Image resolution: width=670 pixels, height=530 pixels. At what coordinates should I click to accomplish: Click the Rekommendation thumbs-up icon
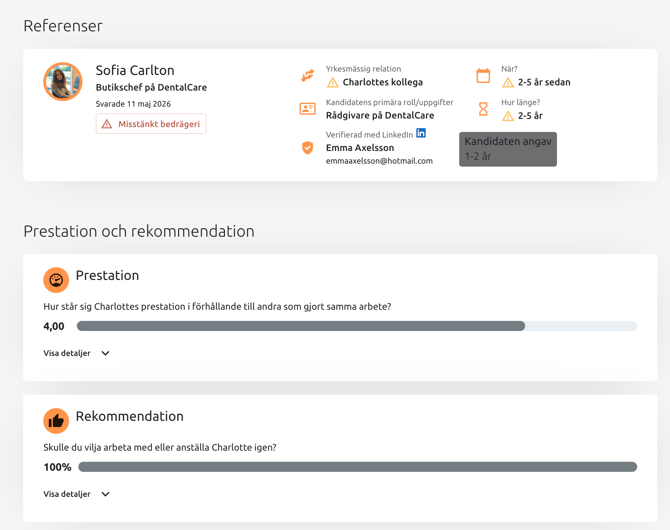point(56,421)
